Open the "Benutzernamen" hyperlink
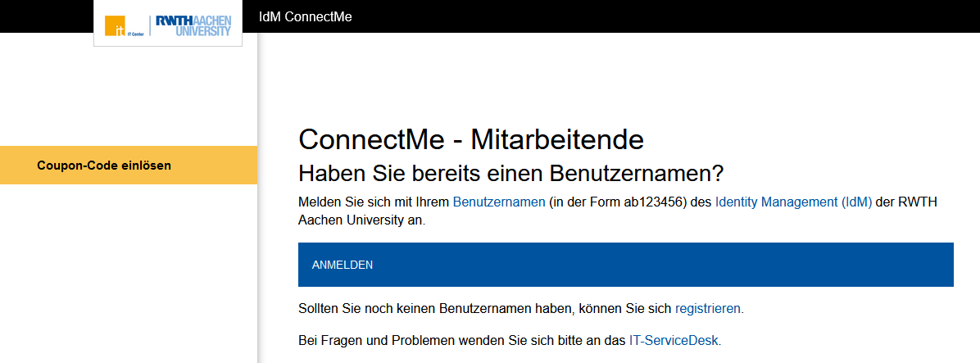980x363 pixels. [499, 202]
